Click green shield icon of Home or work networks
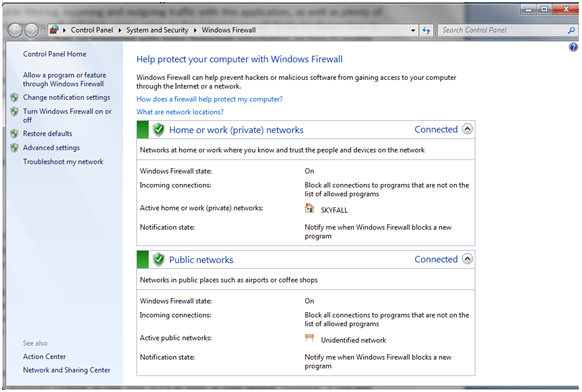 pos(159,130)
